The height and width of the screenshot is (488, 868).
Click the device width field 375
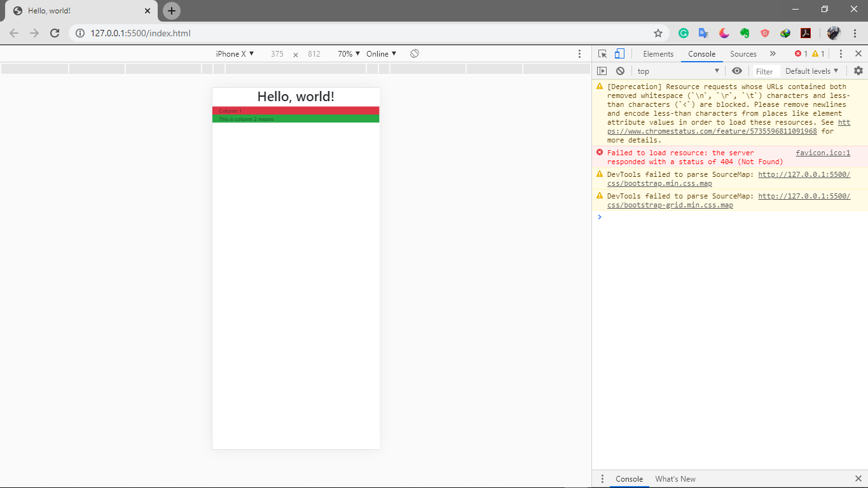tap(277, 54)
